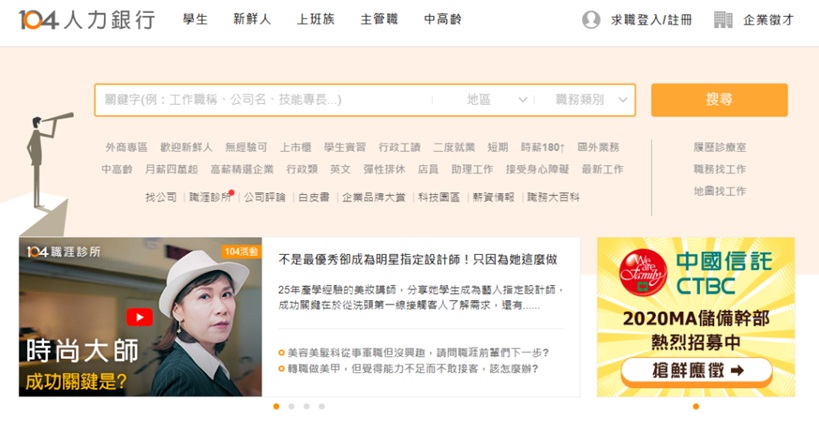Click the orange dot under the CTBC ad
This screenshot has width=819, height=433.
696,406
